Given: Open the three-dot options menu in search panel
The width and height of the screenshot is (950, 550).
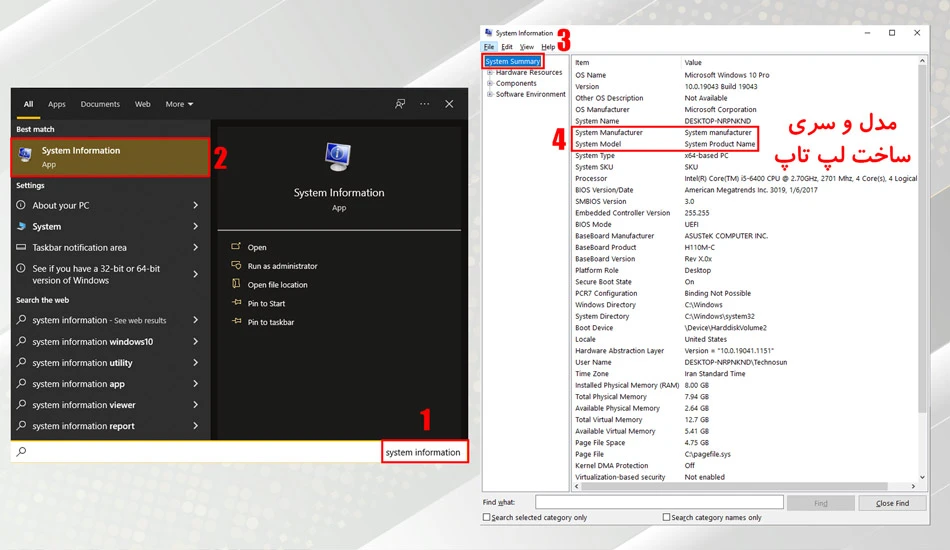Looking at the screenshot, I should point(425,104).
